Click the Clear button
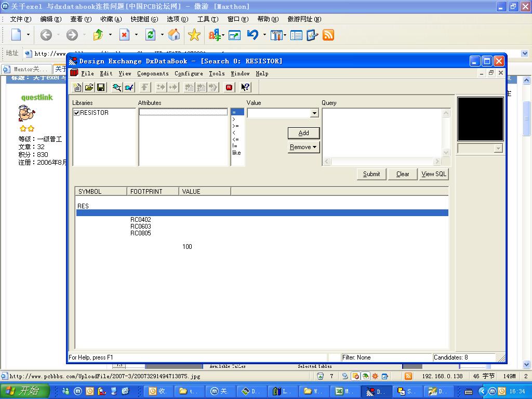The height and width of the screenshot is (399, 532). [403, 174]
